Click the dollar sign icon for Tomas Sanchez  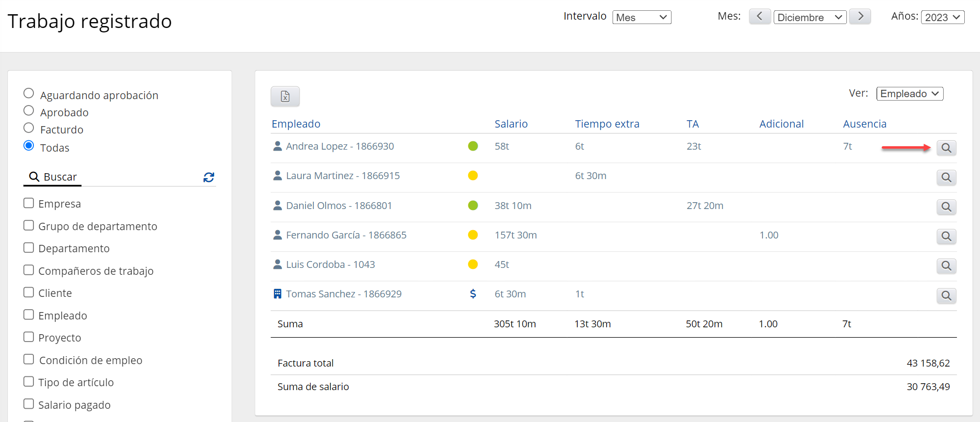tap(473, 293)
